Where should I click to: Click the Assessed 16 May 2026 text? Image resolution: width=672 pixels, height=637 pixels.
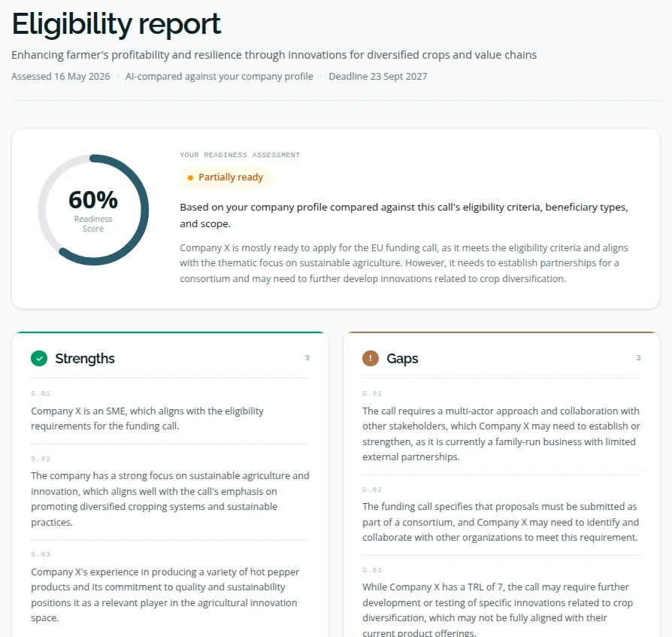60,76
